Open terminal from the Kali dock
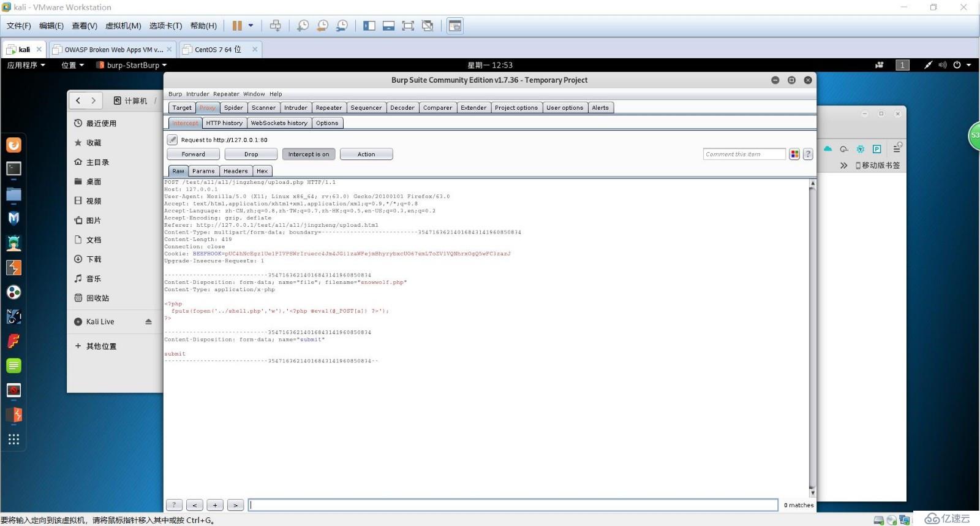Image resolution: width=980 pixels, height=526 pixels. (x=13, y=169)
